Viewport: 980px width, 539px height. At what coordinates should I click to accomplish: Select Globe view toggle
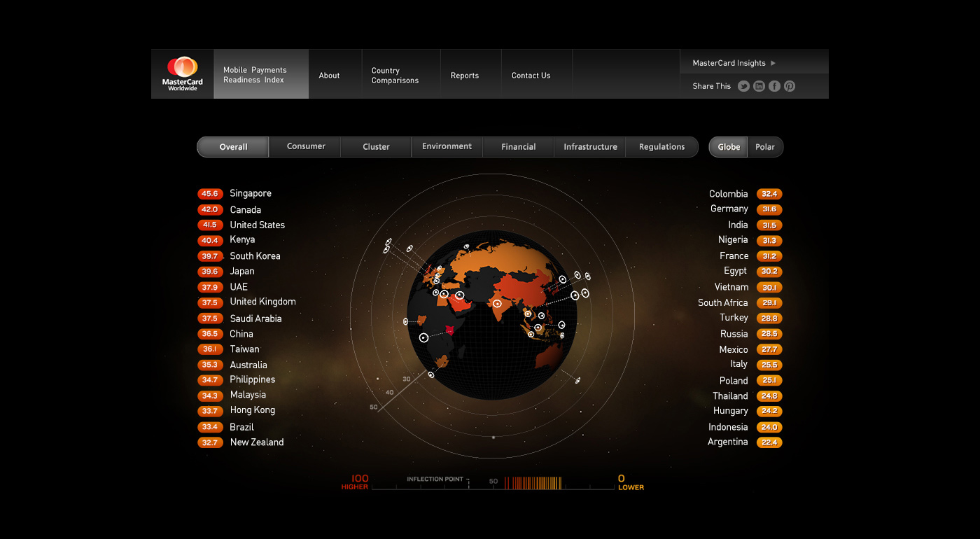[x=729, y=147]
